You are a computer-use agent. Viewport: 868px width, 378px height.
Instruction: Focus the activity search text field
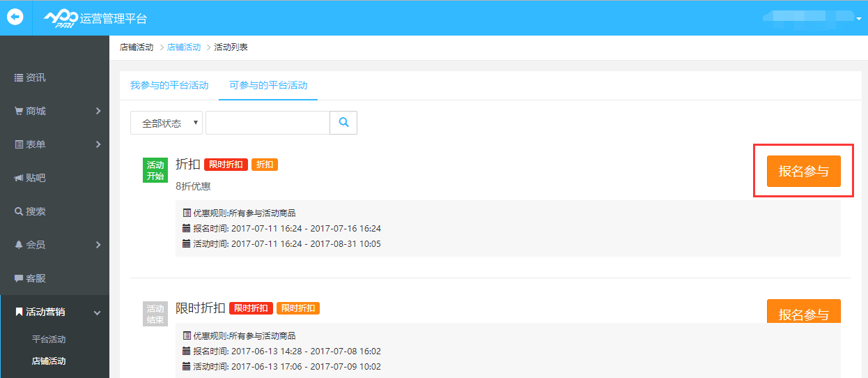268,123
